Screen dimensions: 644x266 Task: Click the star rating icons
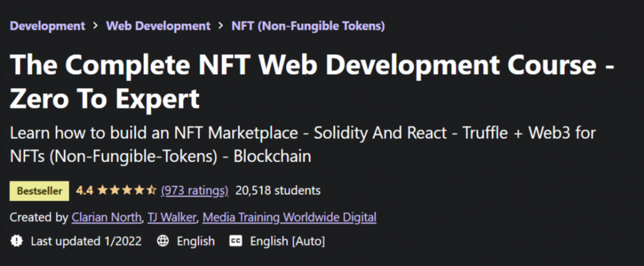coord(127,191)
